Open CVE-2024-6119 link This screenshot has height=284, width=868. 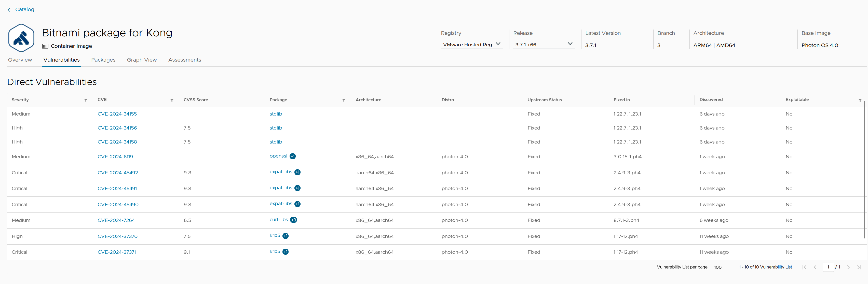pyautogui.click(x=115, y=157)
